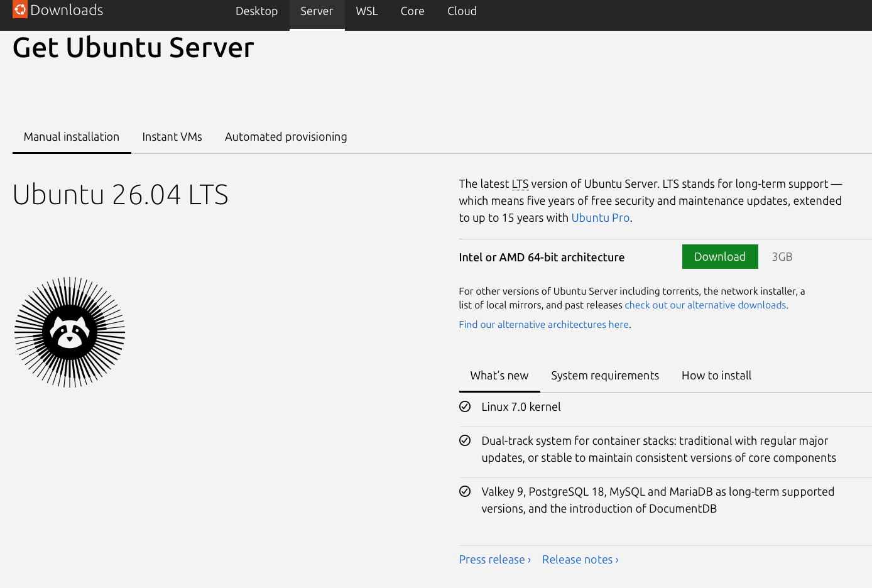Open 'Find our alternative architectures here' link
872x588 pixels.
coord(543,325)
